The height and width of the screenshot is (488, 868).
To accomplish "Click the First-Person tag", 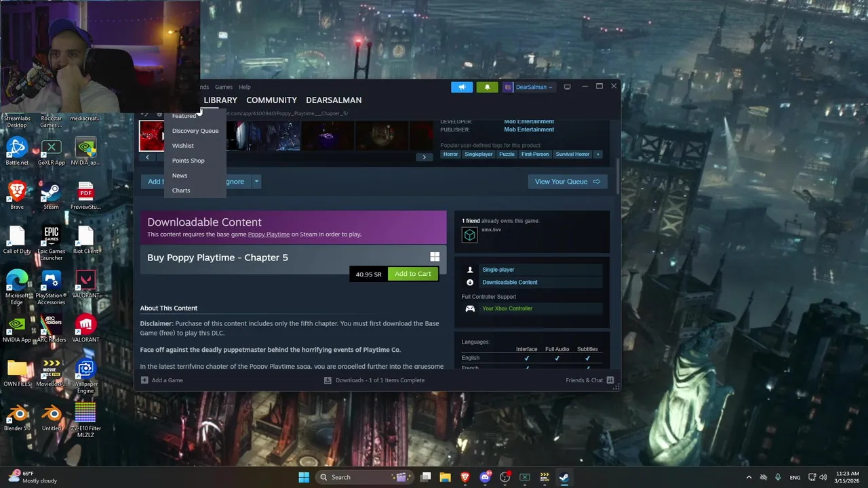I will (535, 155).
